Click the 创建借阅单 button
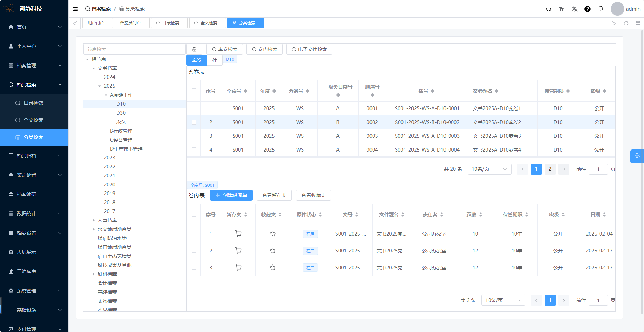Image resolution: width=644 pixels, height=332 pixels. [x=231, y=195]
